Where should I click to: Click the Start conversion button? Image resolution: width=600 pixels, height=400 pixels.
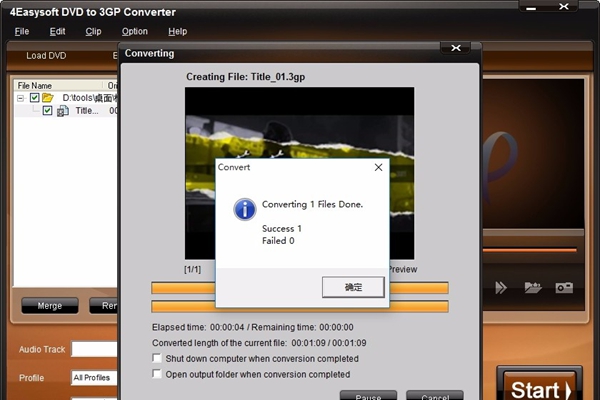pyautogui.click(x=540, y=387)
